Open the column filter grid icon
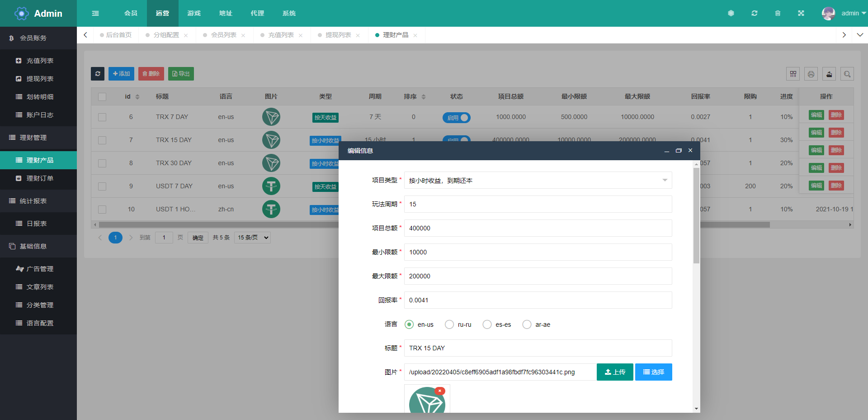This screenshot has height=420, width=868. click(x=793, y=74)
